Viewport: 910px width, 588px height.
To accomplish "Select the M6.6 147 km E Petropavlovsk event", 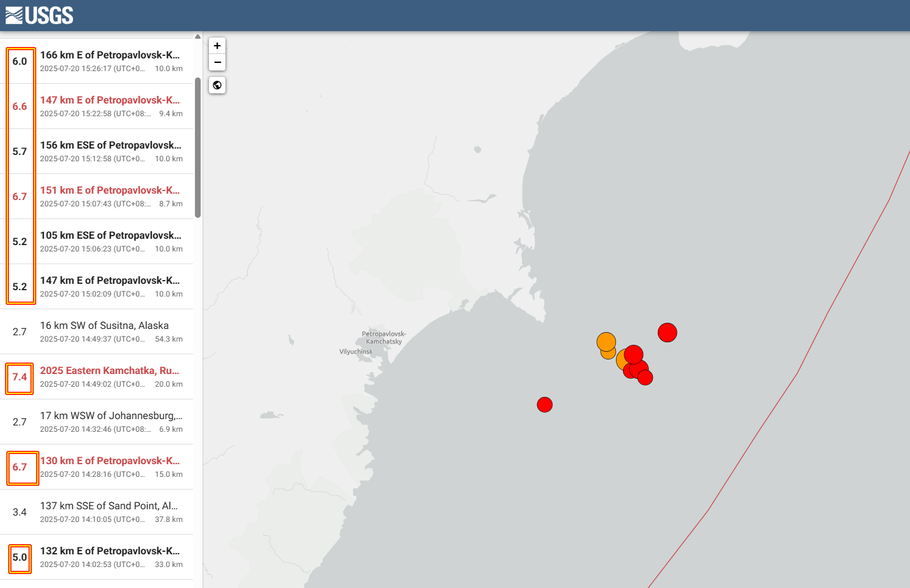I will coord(109,100).
